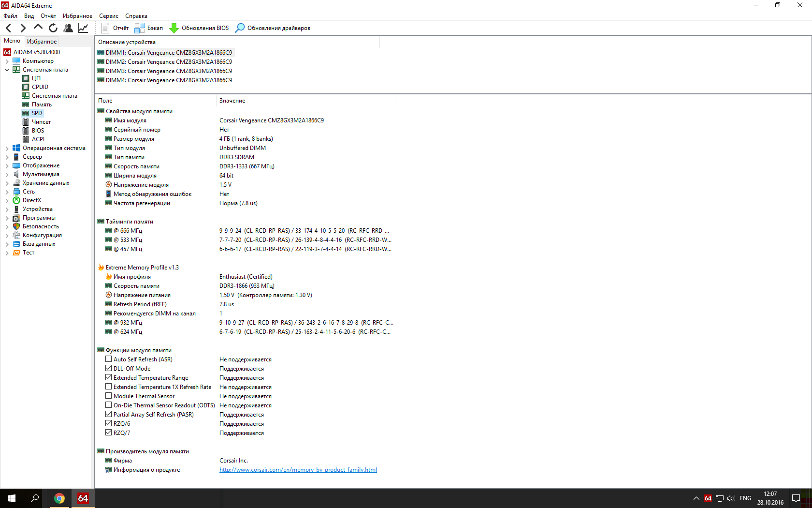
Task: Expand the Операционная система tree node
Action: click(7, 148)
